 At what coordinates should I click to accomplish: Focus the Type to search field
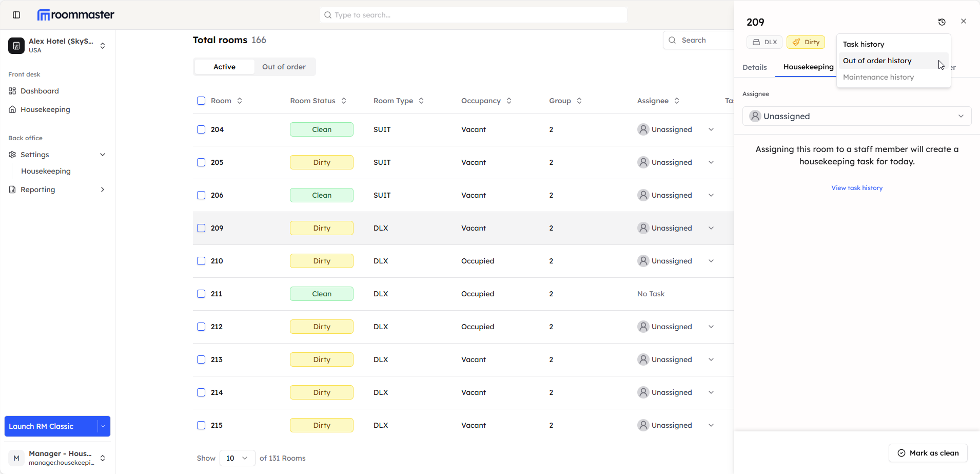point(473,15)
